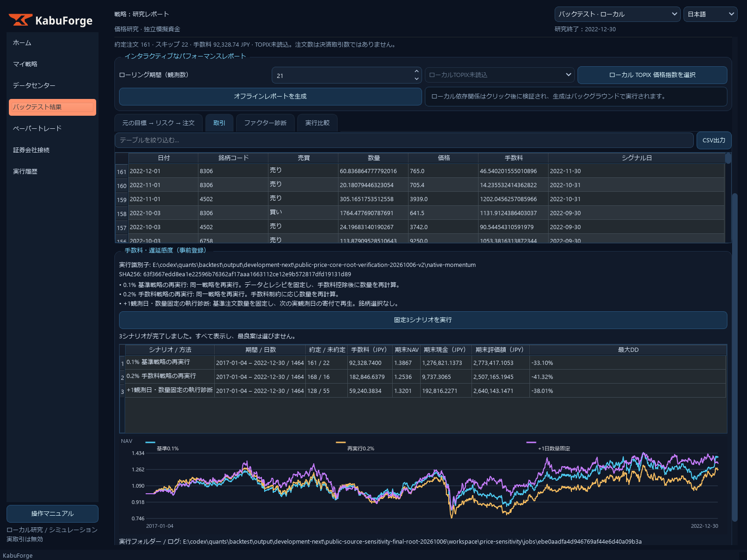Image resolution: width=747 pixels, height=560 pixels.
Task: Click オフラインレポートを生成 button
Action: click(x=270, y=96)
